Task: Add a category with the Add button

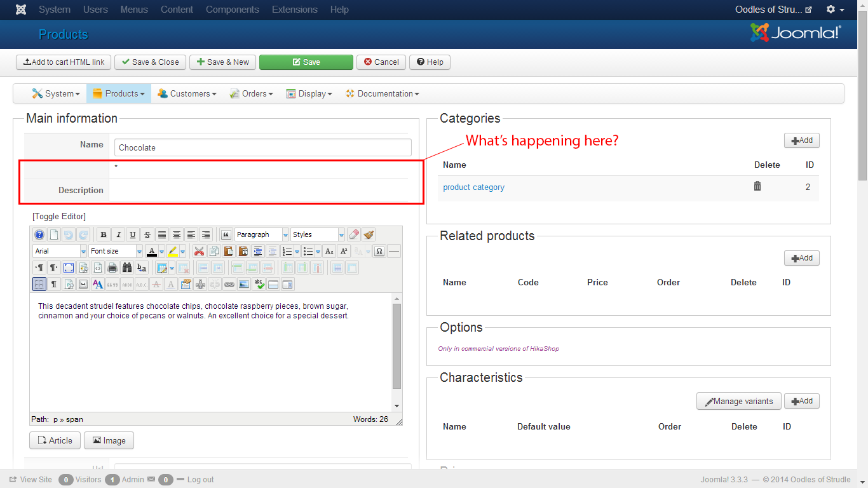Action: [802, 140]
